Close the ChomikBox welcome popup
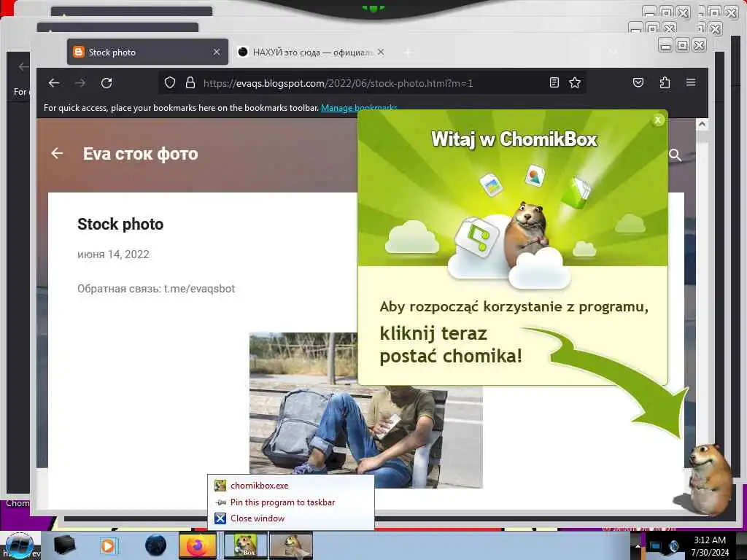This screenshot has width=747, height=560. pos(658,120)
